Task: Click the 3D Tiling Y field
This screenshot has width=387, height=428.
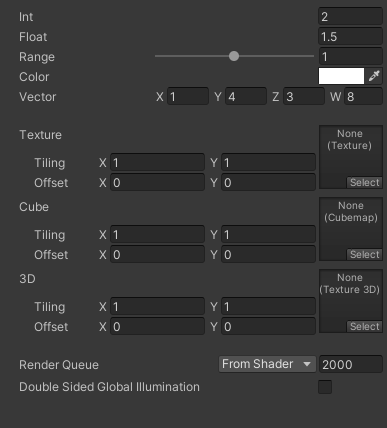Action: [x=268, y=307]
